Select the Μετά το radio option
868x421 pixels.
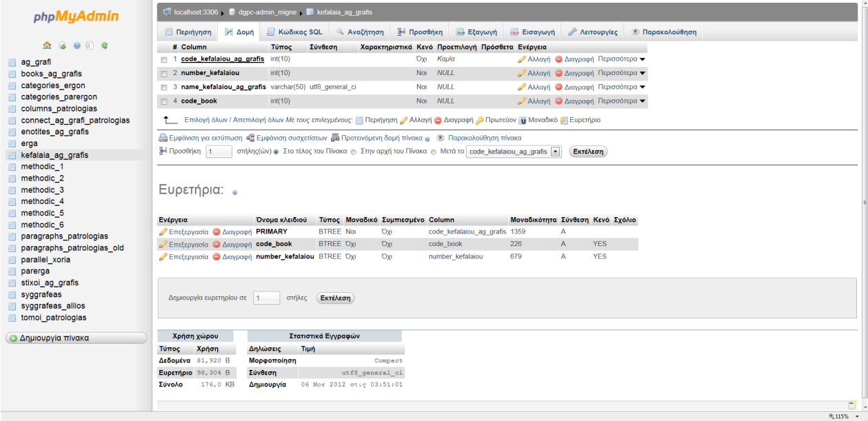pos(434,152)
